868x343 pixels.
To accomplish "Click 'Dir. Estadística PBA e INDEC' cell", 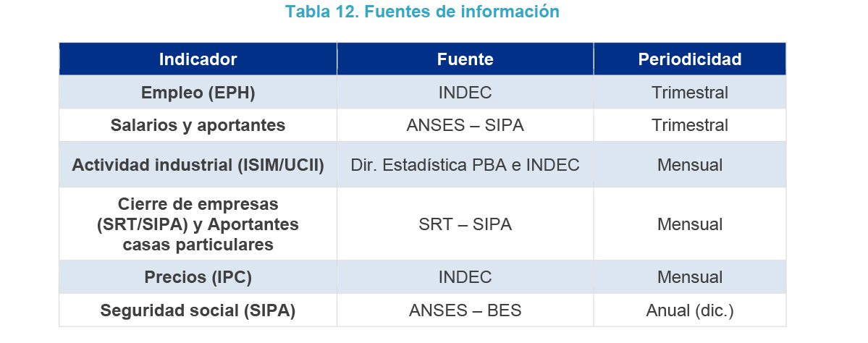I will (x=465, y=165).
